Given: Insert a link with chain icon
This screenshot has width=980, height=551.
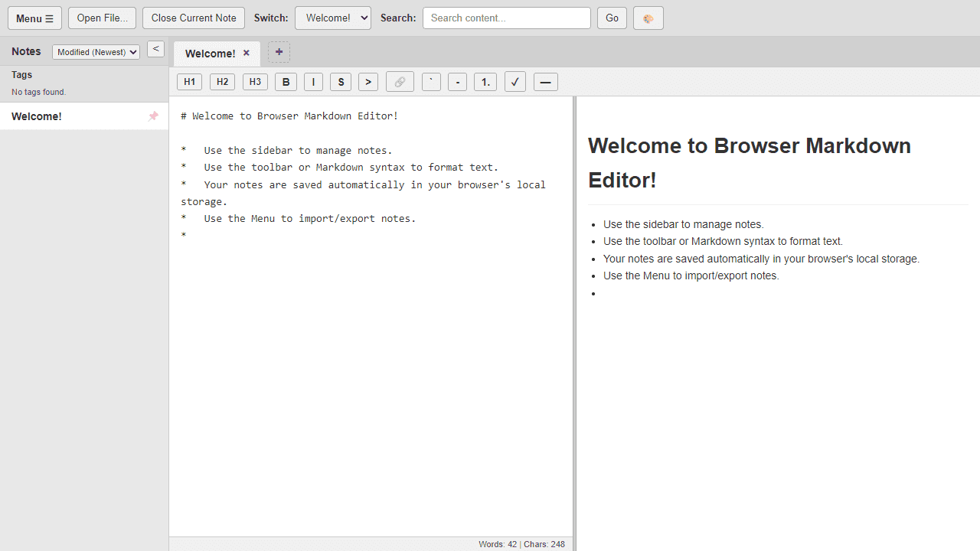Looking at the screenshot, I should 400,82.
